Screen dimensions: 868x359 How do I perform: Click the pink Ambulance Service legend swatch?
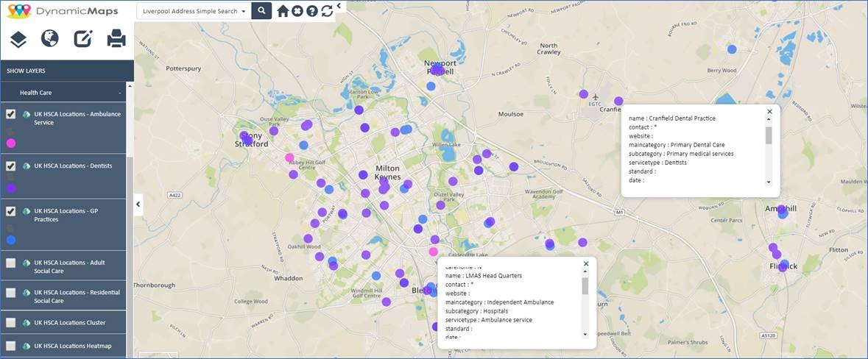(10, 143)
